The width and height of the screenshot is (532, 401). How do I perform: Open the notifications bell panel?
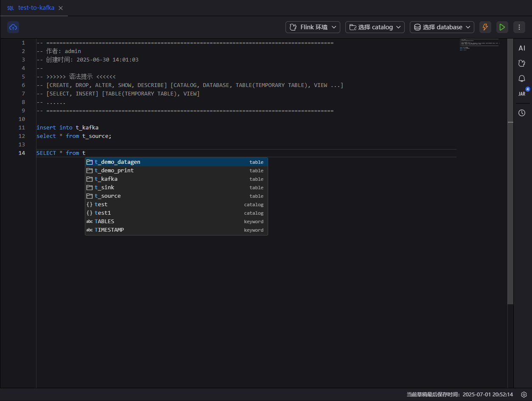[x=522, y=79]
